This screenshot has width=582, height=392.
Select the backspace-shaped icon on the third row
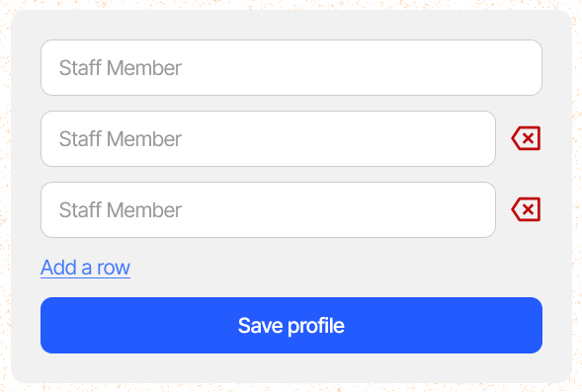point(526,209)
